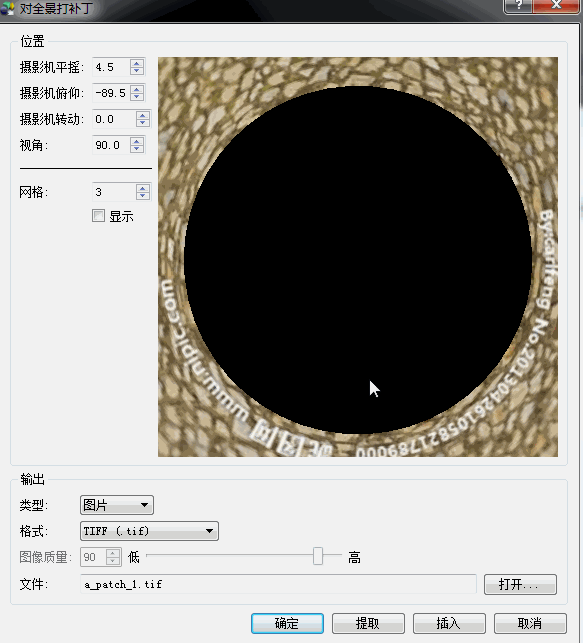Open the 格式 dropdown showing TIFF (.tif)
583x643 pixels.
(x=149, y=531)
